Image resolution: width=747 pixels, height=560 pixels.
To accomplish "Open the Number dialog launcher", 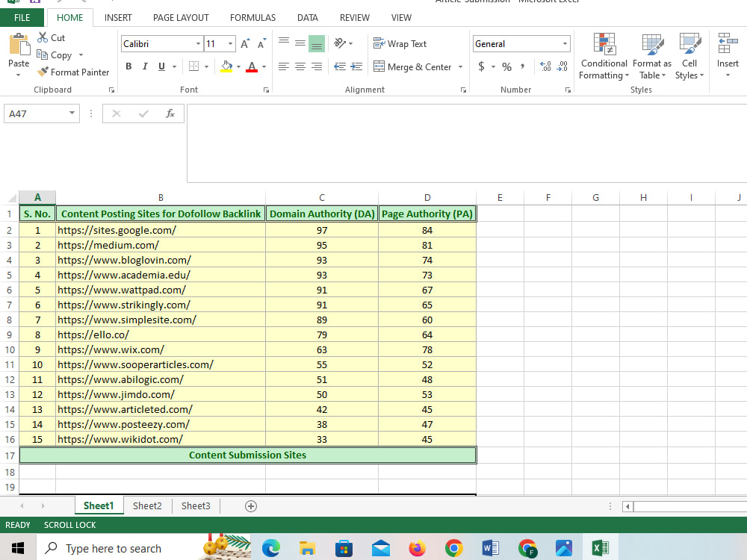I will [568, 90].
